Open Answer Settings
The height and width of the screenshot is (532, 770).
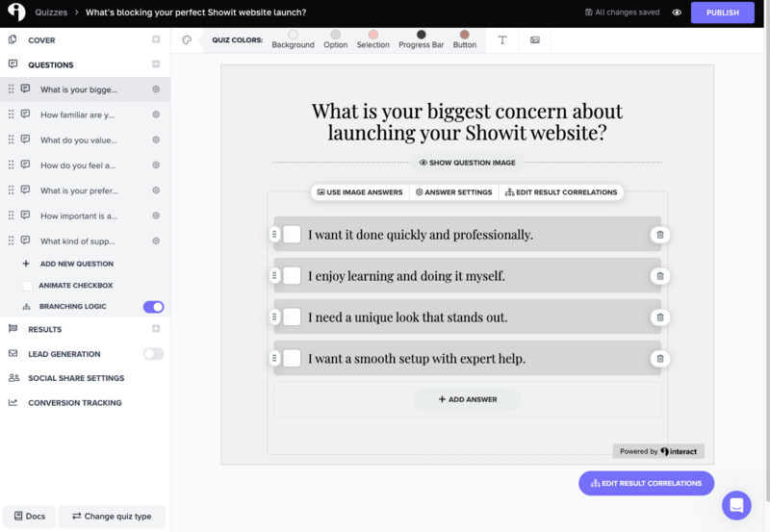(x=453, y=191)
